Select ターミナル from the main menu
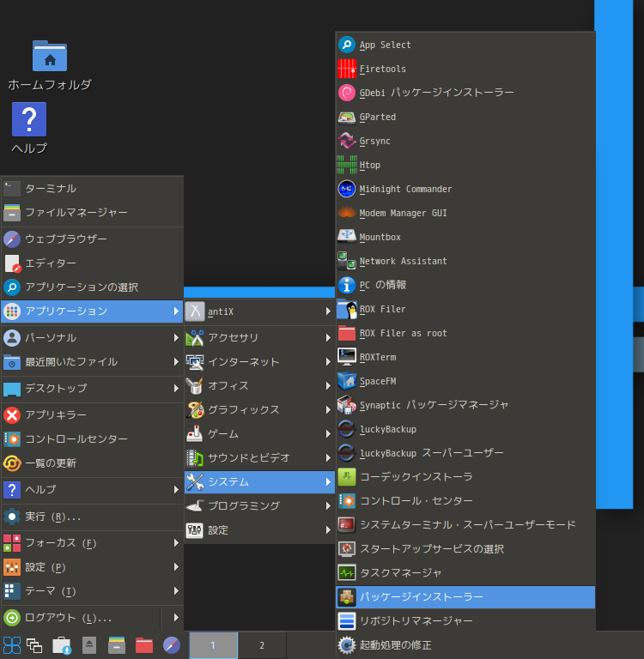Viewport: 644px width, 659px height. coord(92,189)
